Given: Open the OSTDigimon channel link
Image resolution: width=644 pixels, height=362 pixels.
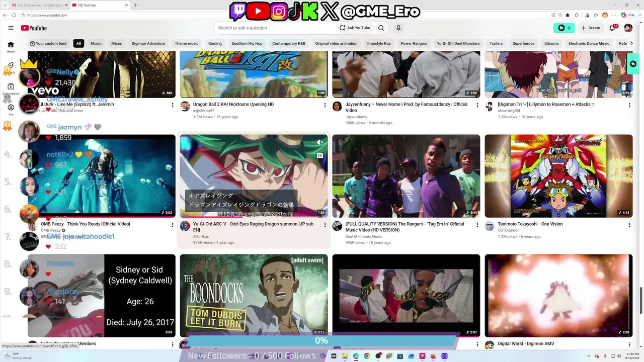Looking at the screenshot, I should tap(509, 230).
